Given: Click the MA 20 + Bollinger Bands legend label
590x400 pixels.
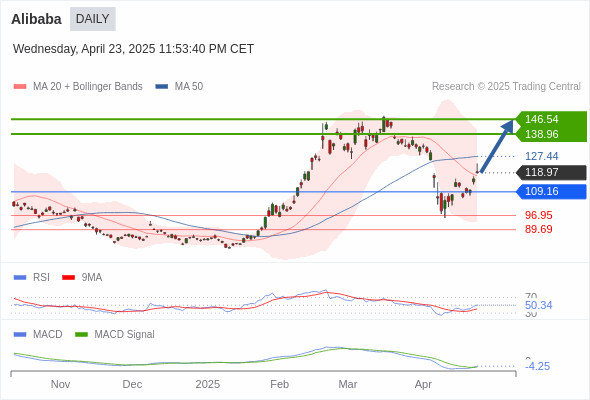Looking at the screenshot, I should 88,87.
